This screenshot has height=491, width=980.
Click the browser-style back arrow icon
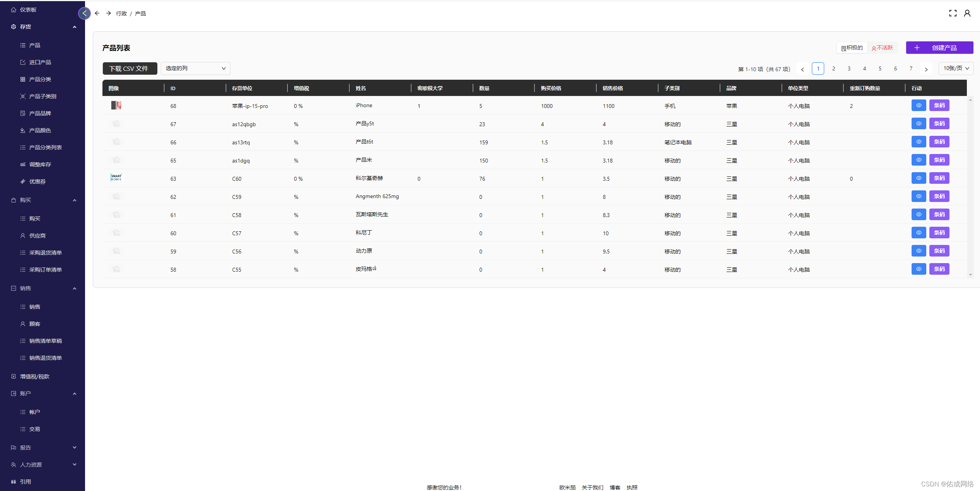point(97,14)
